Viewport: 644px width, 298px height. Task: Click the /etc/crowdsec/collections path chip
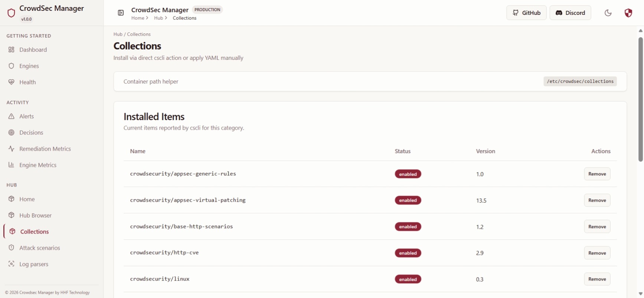coord(580,81)
